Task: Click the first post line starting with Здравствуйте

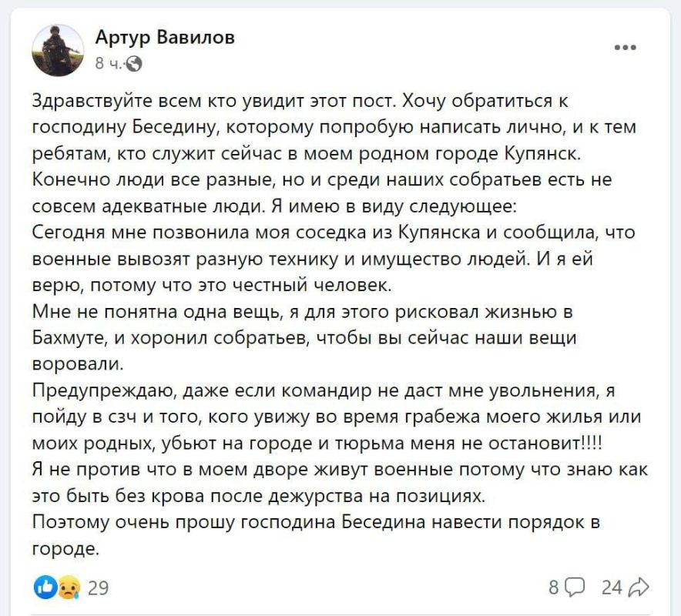Action: [x=300, y=101]
